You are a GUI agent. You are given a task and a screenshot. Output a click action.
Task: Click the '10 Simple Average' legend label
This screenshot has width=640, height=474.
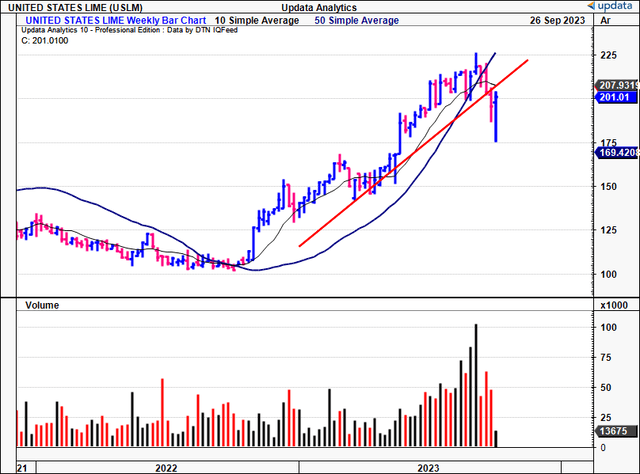(257, 20)
